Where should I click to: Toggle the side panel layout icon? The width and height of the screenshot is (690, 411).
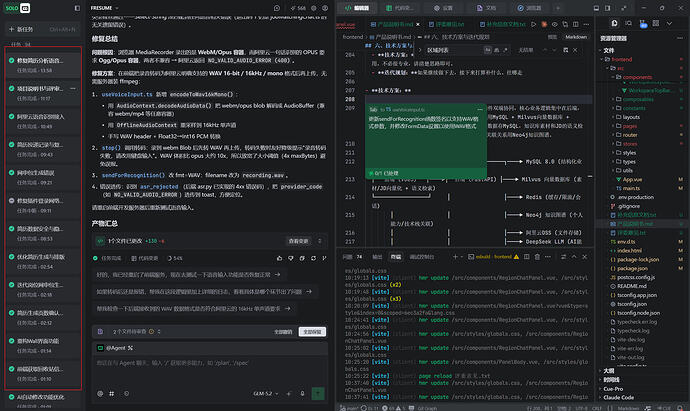[x=608, y=8]
